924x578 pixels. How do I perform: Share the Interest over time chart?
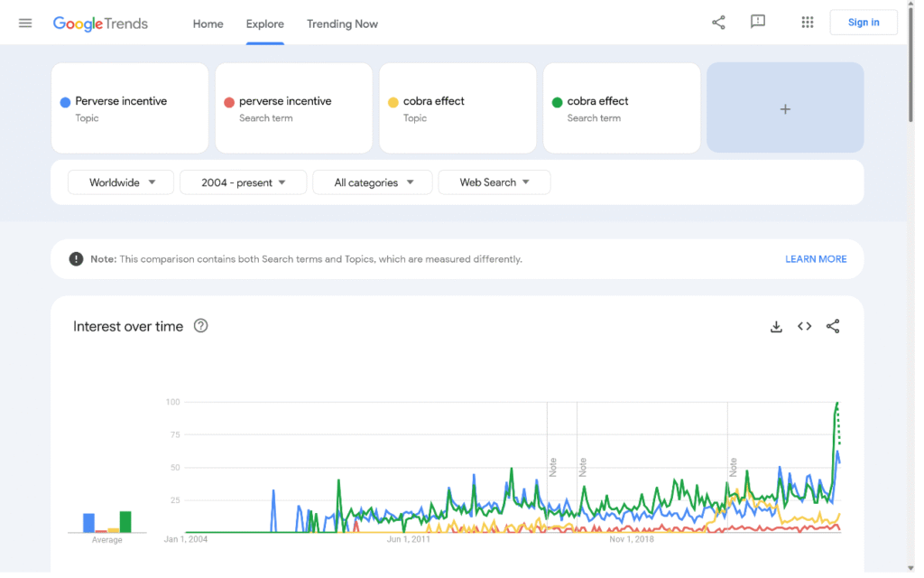833,327
